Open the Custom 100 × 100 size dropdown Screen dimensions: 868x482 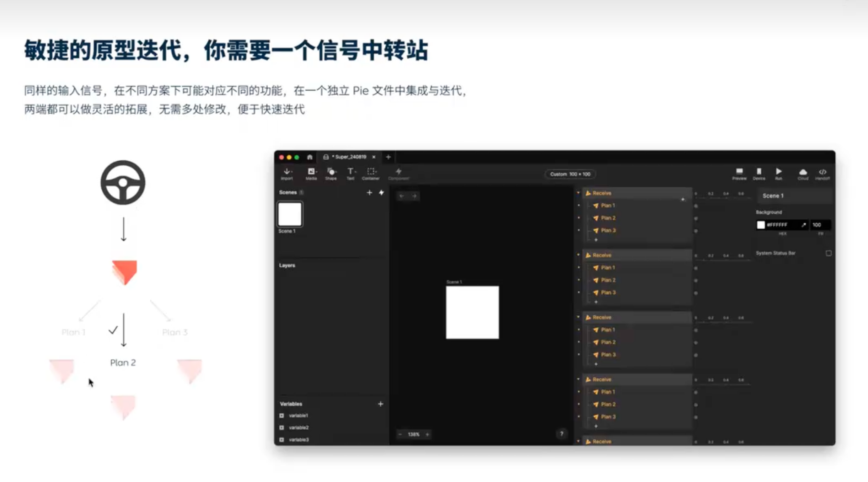[x=570, y=174]
